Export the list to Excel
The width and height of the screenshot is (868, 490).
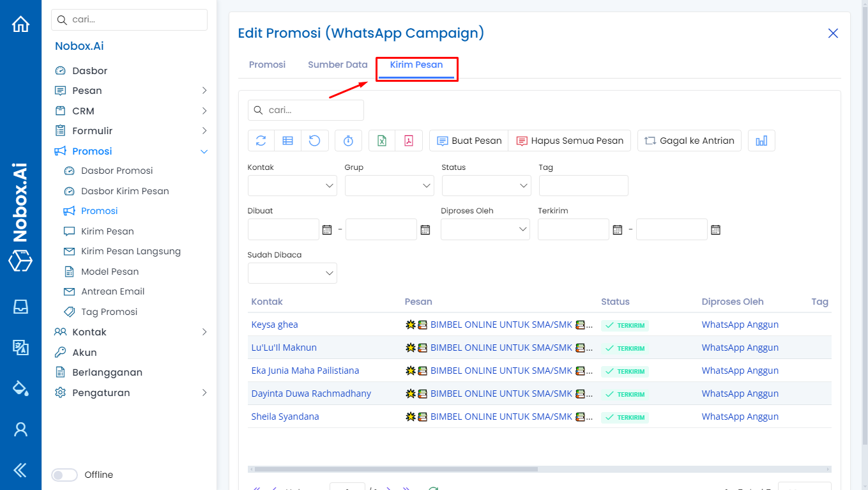pos(382,141)
